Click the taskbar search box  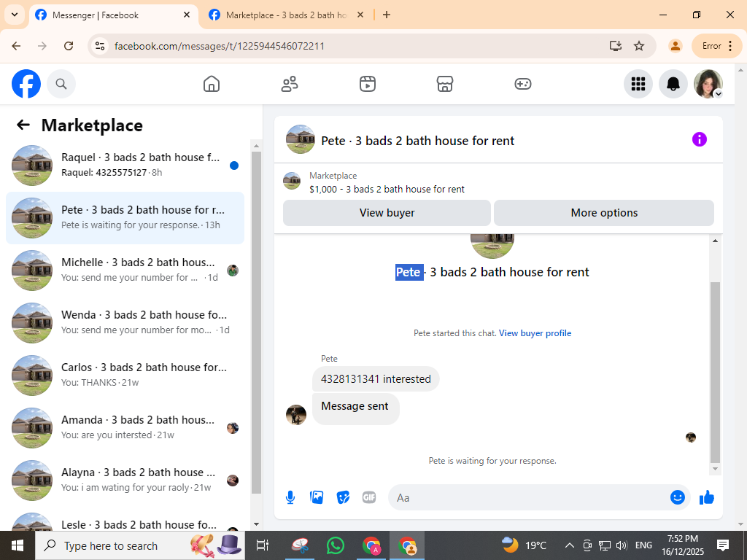(140, 545)
